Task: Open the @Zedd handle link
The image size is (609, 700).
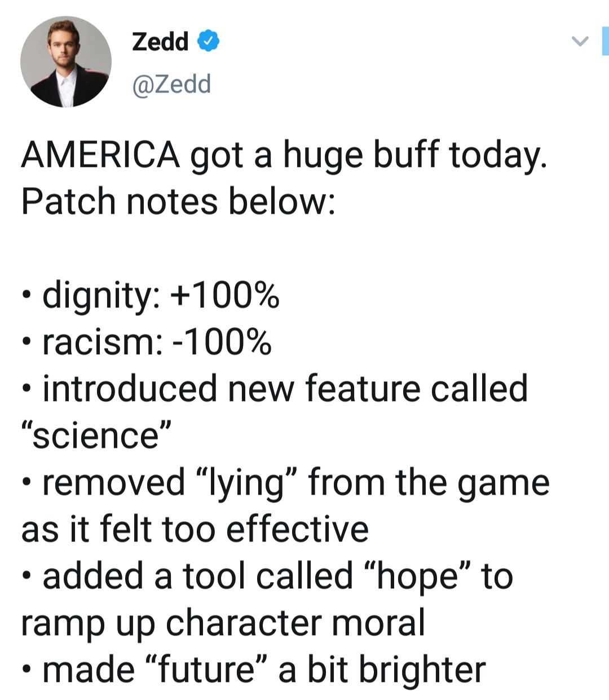Action: (171, 83)
